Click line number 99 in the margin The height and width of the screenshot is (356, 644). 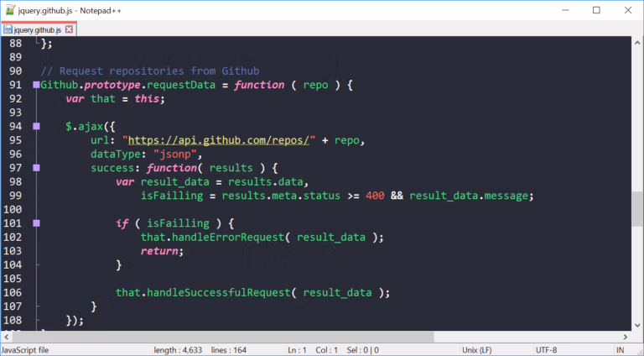[16, 196]
